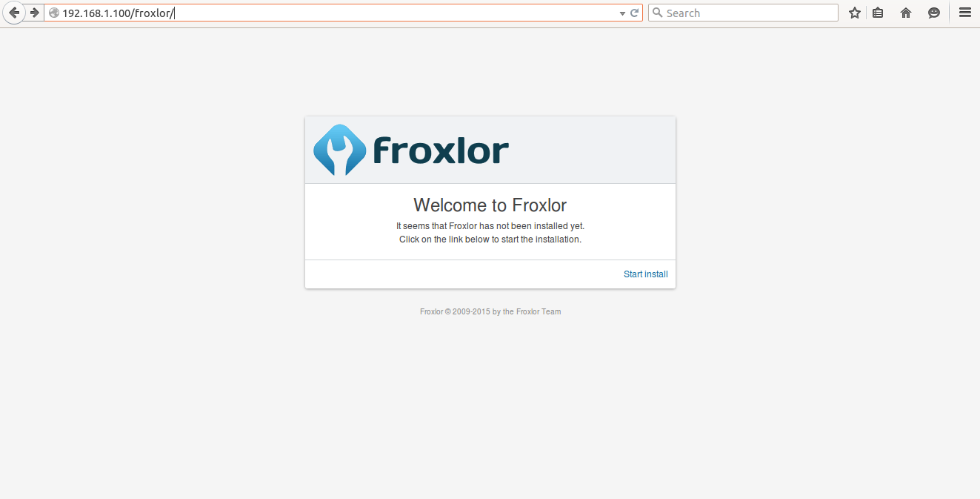Start the Froxlor installation via Start install

(646, 274)
